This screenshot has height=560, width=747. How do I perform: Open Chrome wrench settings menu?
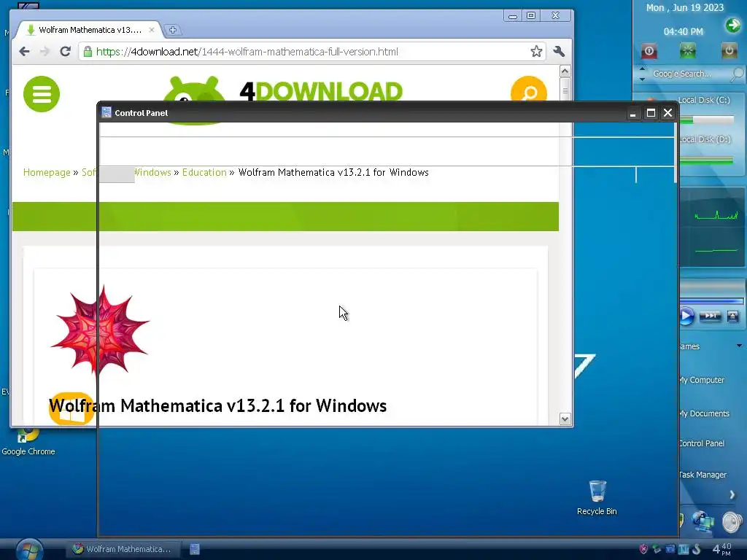pos(559,52)
